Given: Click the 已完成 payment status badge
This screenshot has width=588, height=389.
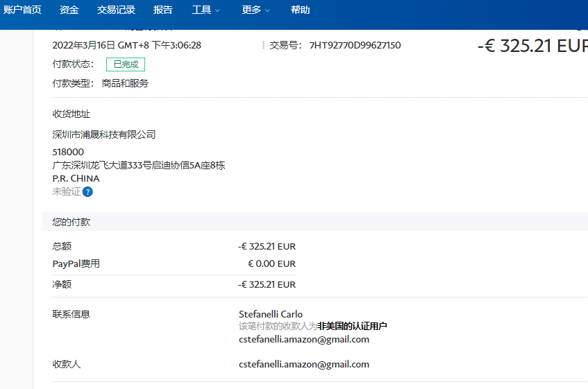Looking at the screenshot, I should coord(126,64).
